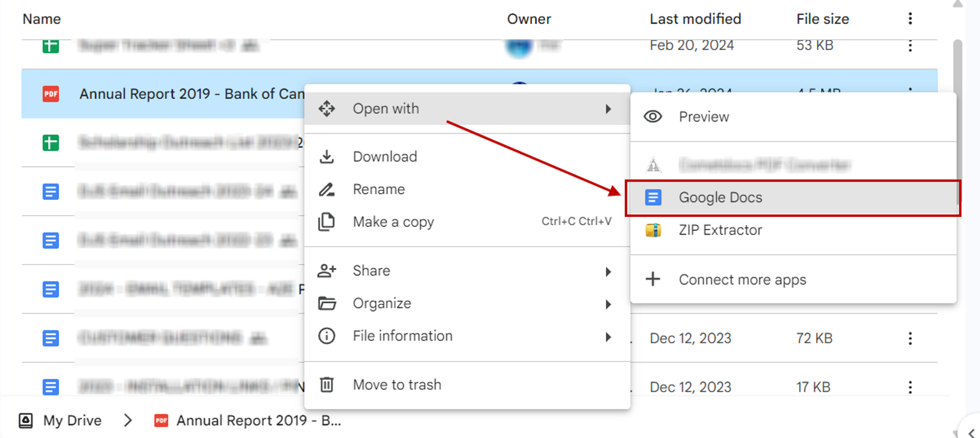Open My Drive in the breadcrumb
The width and height of the screenshot is (980, 438).
click(72, 421)
